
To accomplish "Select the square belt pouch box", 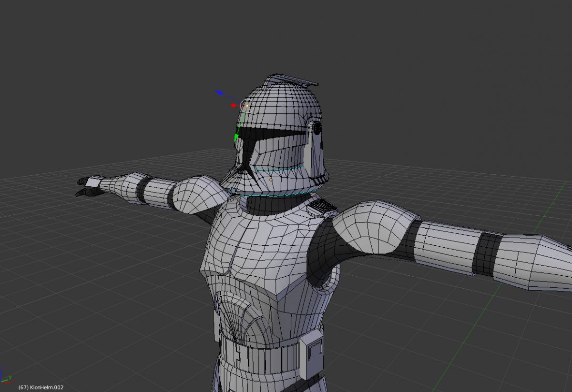I will point(312,355).
